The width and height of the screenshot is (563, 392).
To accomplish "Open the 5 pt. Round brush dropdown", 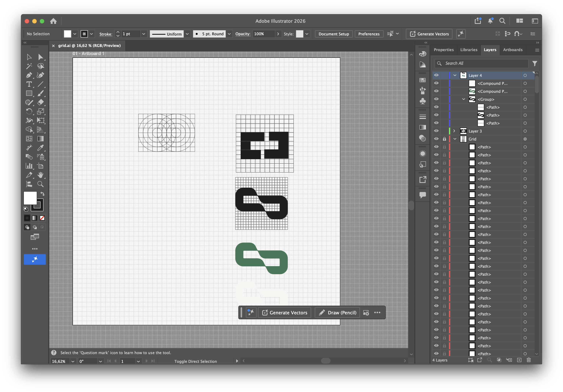I will pyautogui.click(x=229, y=34).
